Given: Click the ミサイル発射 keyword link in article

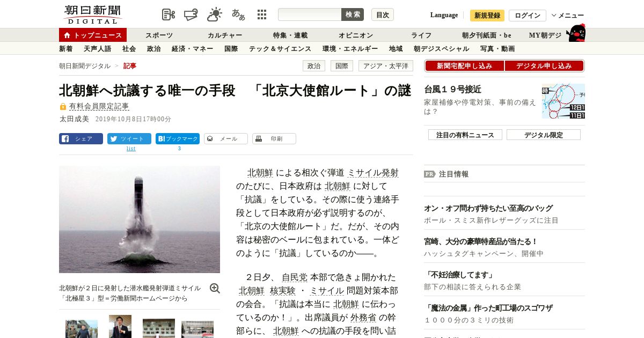Looking at the screenshot, I should [373, 173].
